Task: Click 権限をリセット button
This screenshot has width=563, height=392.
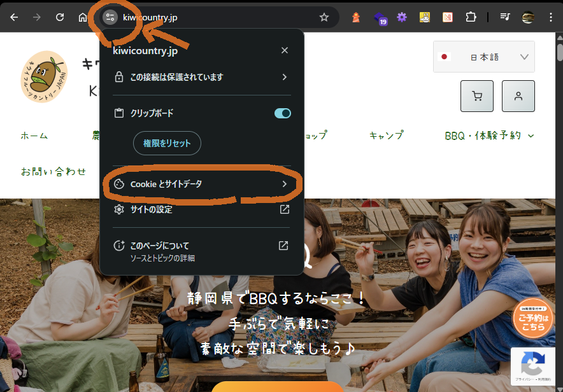Action: point(167,143)
